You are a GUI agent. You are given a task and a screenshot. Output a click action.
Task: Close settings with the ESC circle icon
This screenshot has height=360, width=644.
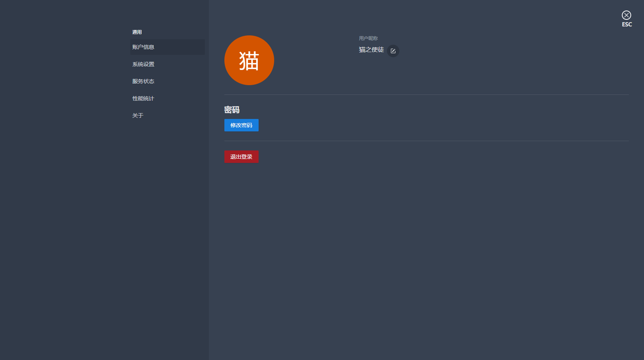click(x=626, y=15)
